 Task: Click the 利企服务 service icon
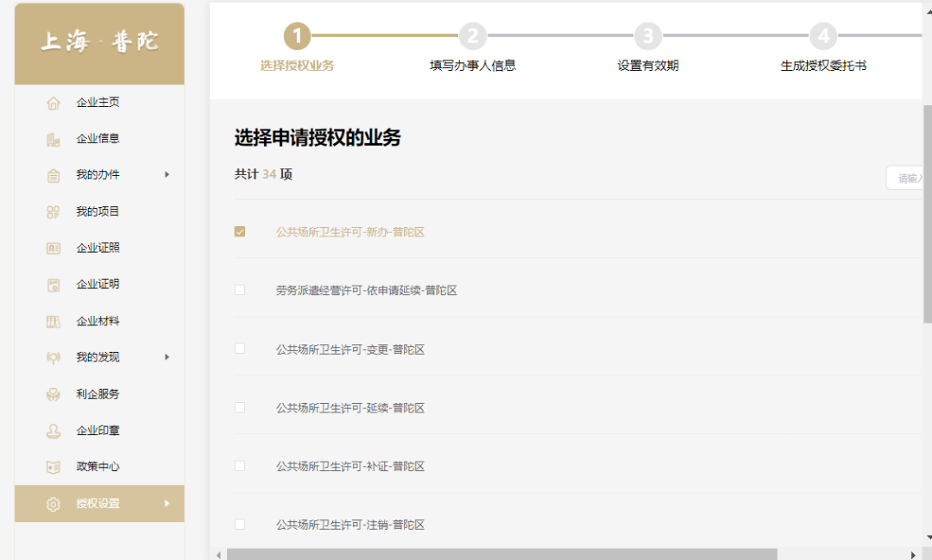coord(53,393)
